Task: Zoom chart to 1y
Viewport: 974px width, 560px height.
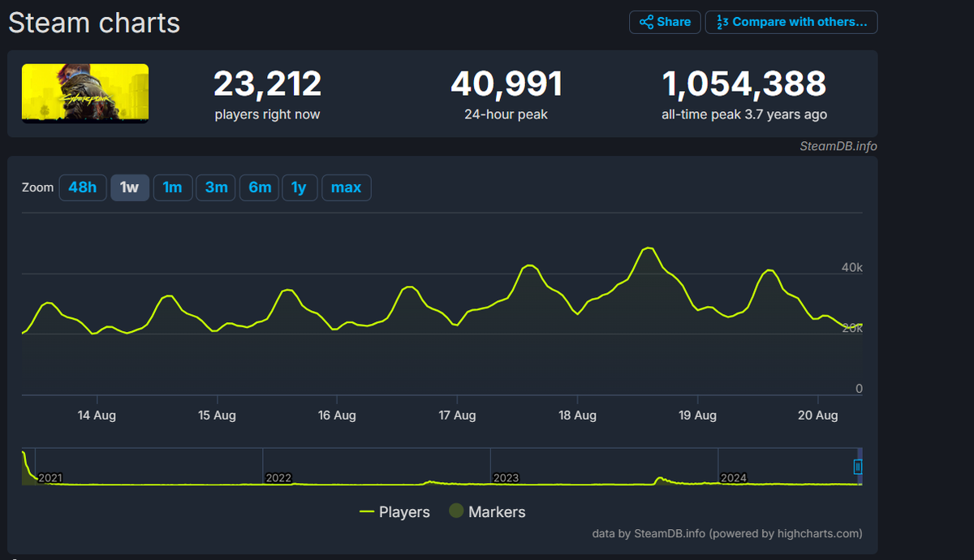Action: 299,187
